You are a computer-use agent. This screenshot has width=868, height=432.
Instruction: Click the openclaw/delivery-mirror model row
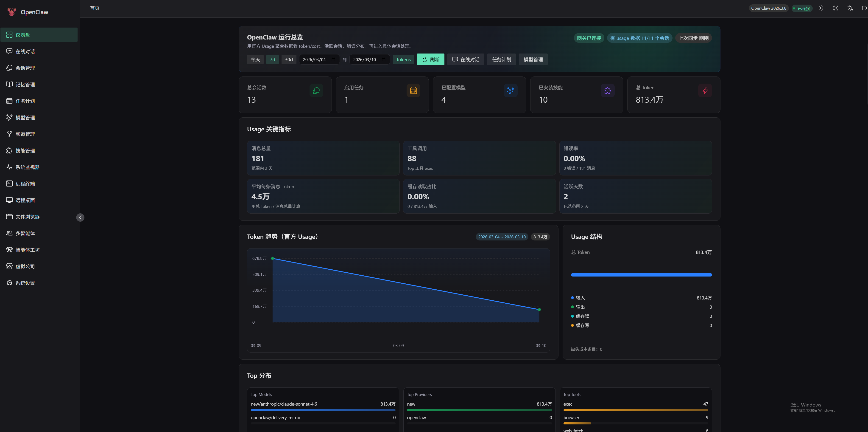323,420
